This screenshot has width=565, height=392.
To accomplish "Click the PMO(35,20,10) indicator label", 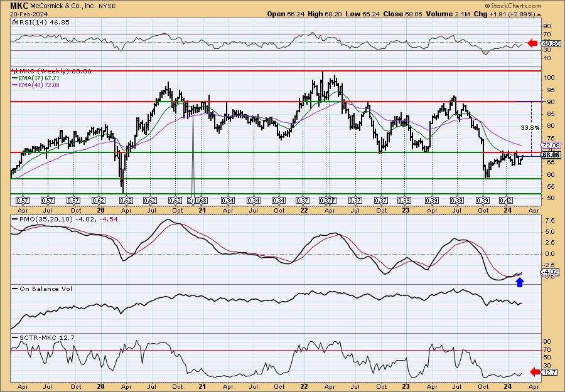I will click(45, 219).
